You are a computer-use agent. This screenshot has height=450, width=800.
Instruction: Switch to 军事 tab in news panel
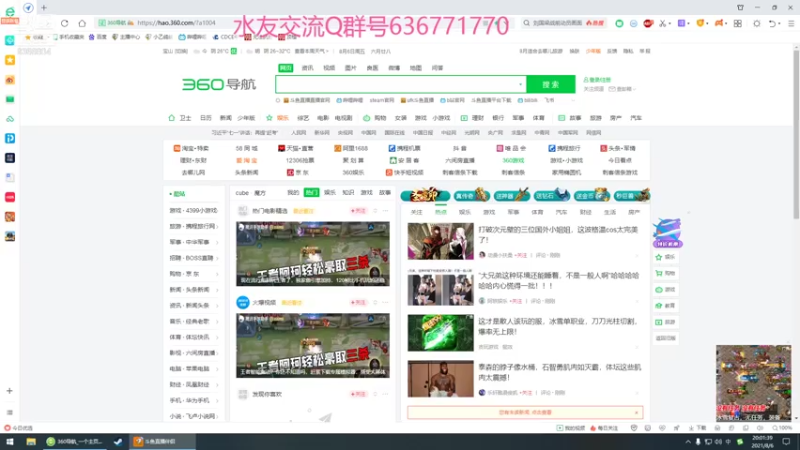513,212
